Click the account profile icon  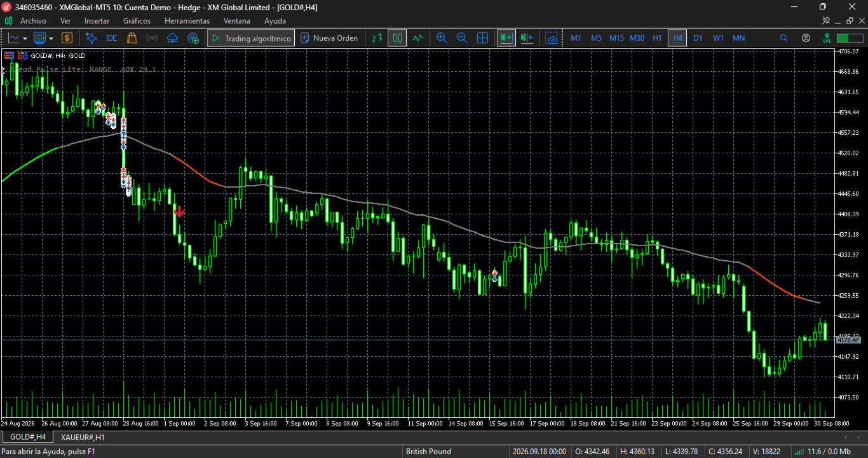tap(806, 38)
